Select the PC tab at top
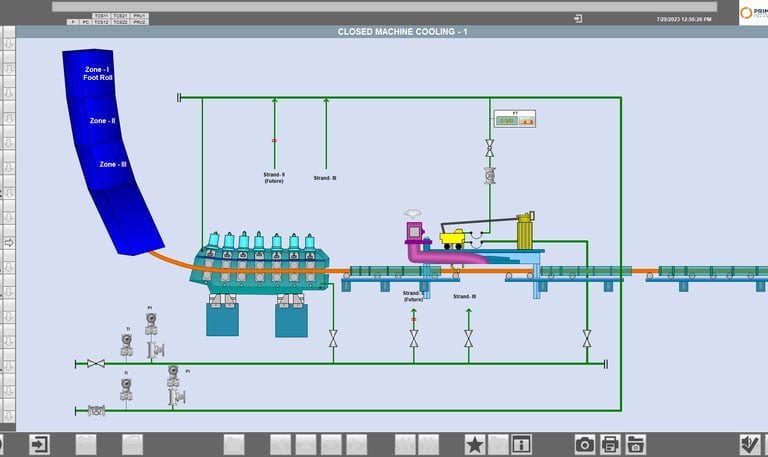 point(85,22)
